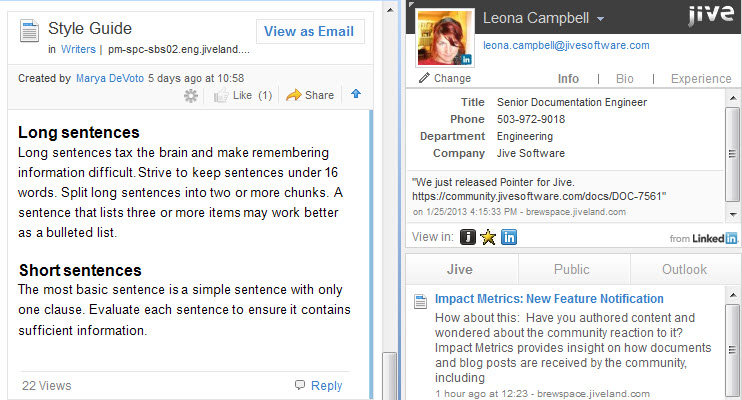The image size is (742, 400).
Task: Select the Outlook activity tab
Action: [x=686, y=269]
